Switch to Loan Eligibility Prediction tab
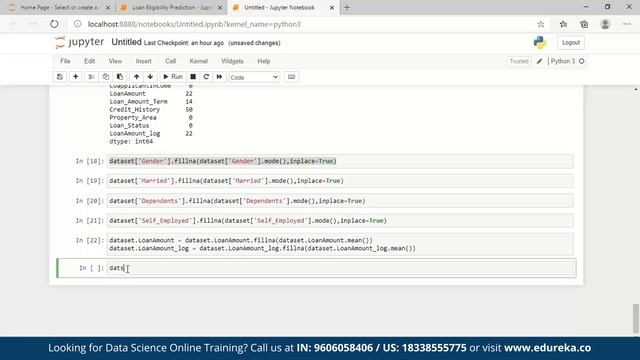Screen dimensions: 640x360 [x=171, y=7]
